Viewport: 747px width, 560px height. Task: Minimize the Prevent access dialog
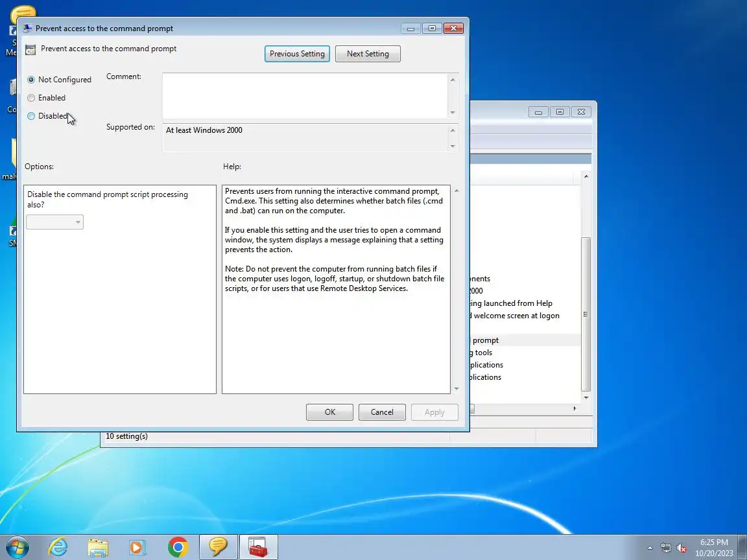coord(410,28)
